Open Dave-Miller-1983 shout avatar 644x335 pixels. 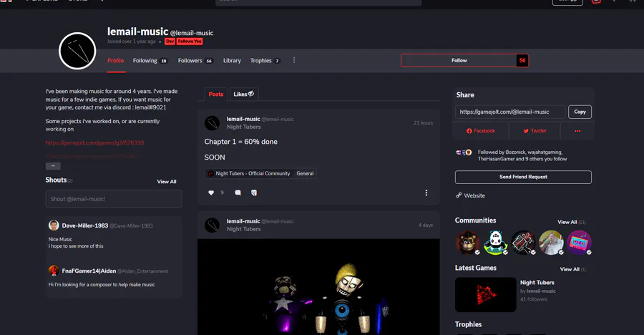pyautogui.click(x=54, y=225)
